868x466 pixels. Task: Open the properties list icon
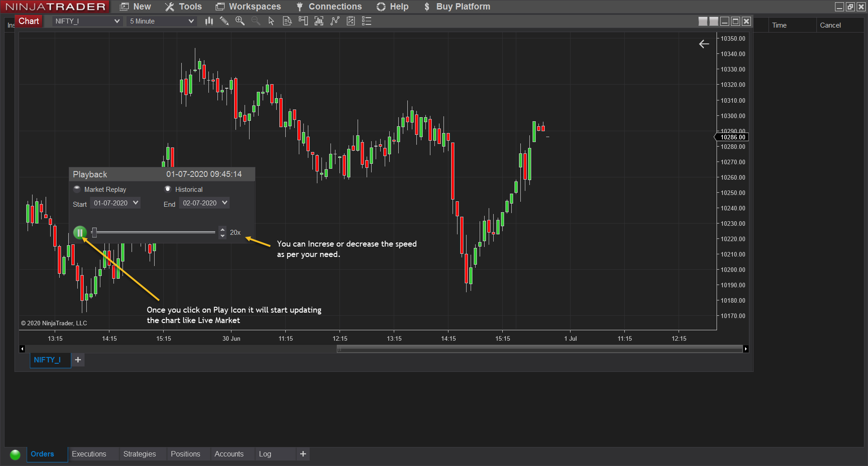[367, 21]
